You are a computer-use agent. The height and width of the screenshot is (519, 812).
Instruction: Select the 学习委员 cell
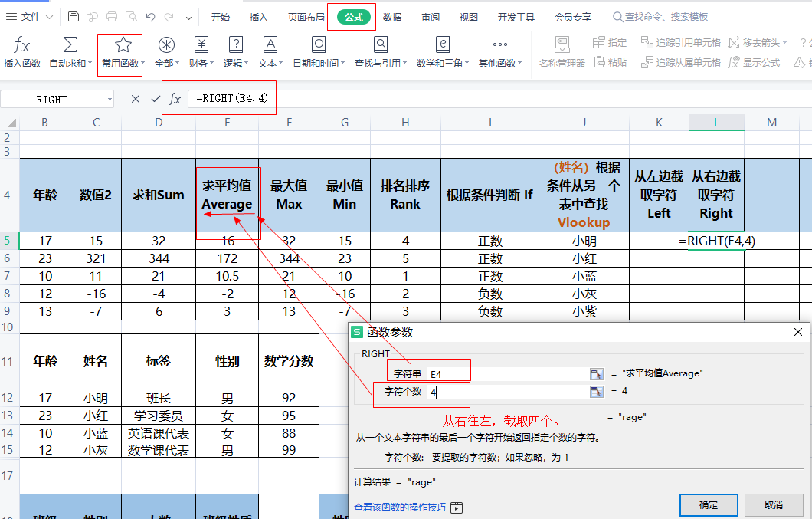point(159,416)
